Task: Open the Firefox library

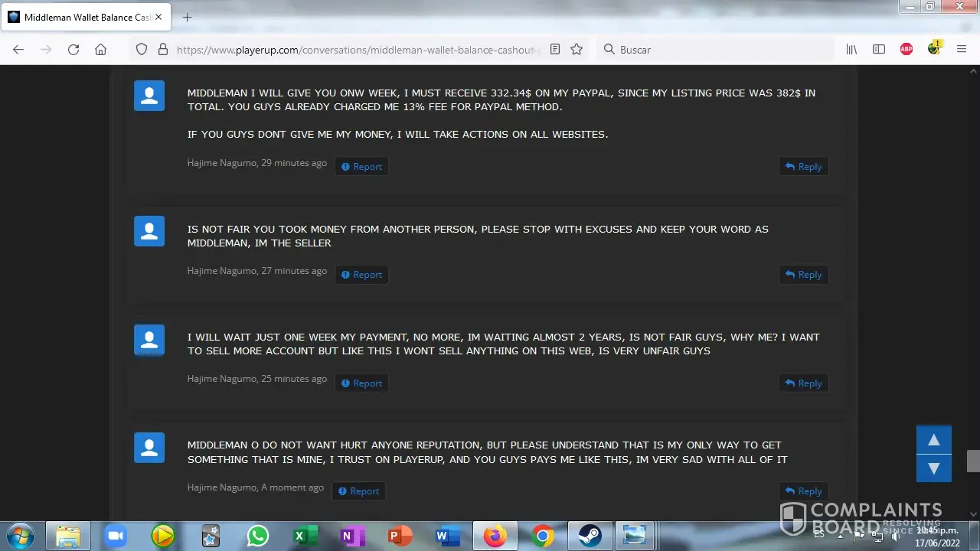Action: tap(851, 49)
